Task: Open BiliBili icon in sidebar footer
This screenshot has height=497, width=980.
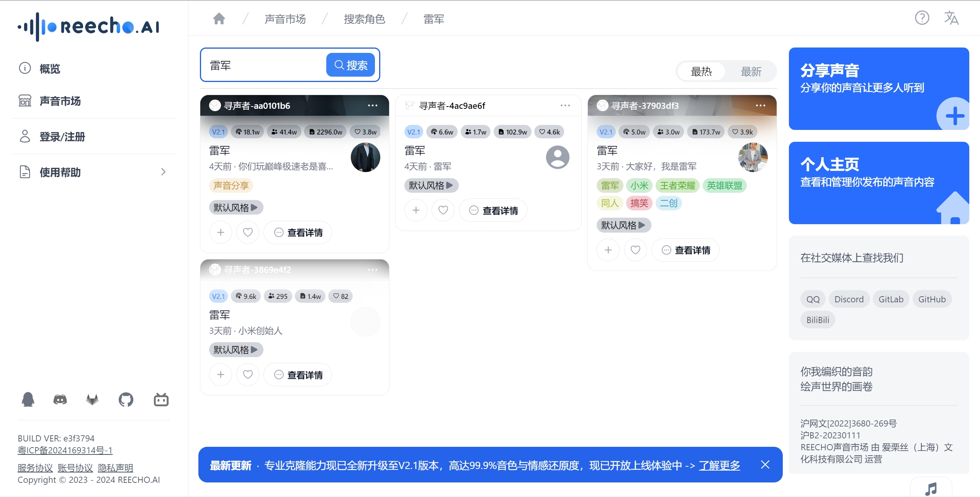Action: 161,399
